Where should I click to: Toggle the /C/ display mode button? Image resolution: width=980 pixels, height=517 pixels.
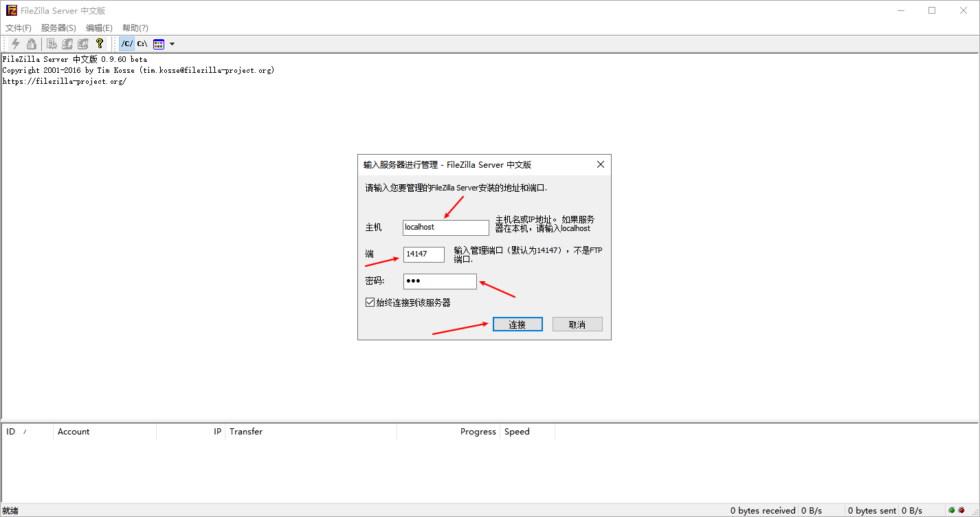click(x=126, y=43)
